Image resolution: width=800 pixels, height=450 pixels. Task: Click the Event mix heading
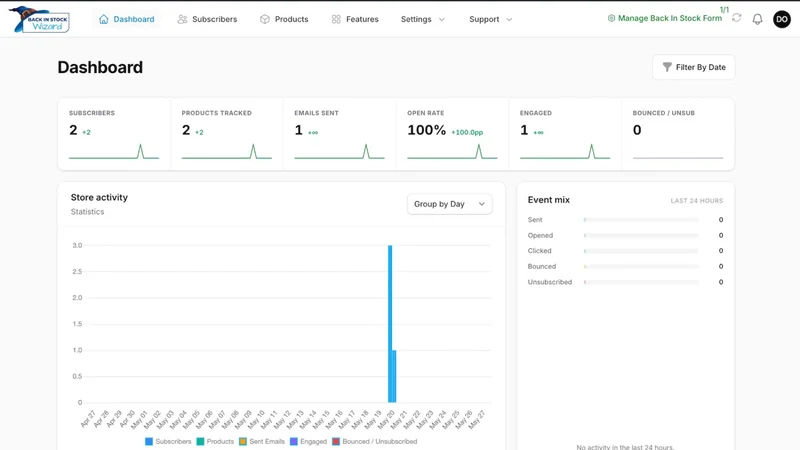pyautogui.click(x=548, y=200)
